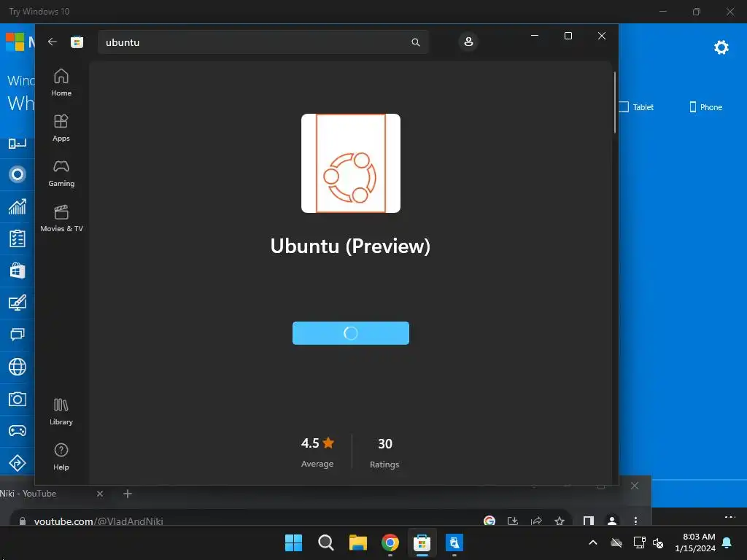The image size is (747, 560).
Task: Click the checklist icon in blue sidebar
Action: click(18, 238)
